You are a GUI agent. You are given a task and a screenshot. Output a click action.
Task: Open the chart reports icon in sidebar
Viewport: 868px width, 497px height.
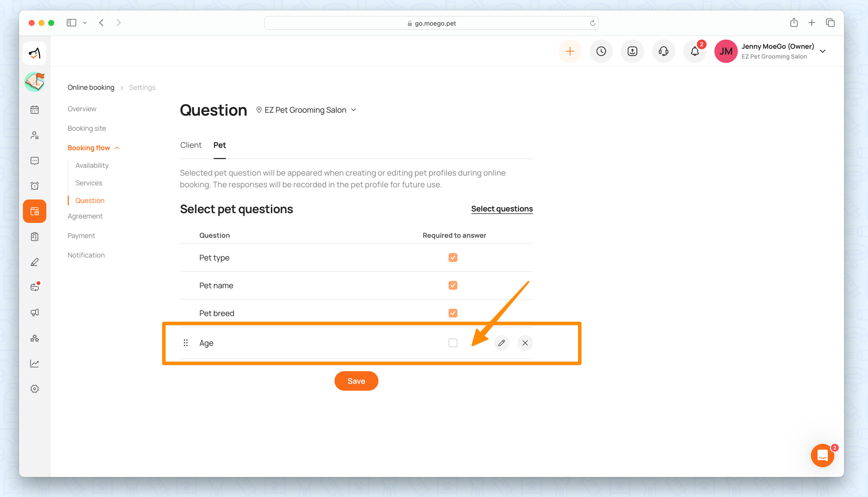coord(35,364)
